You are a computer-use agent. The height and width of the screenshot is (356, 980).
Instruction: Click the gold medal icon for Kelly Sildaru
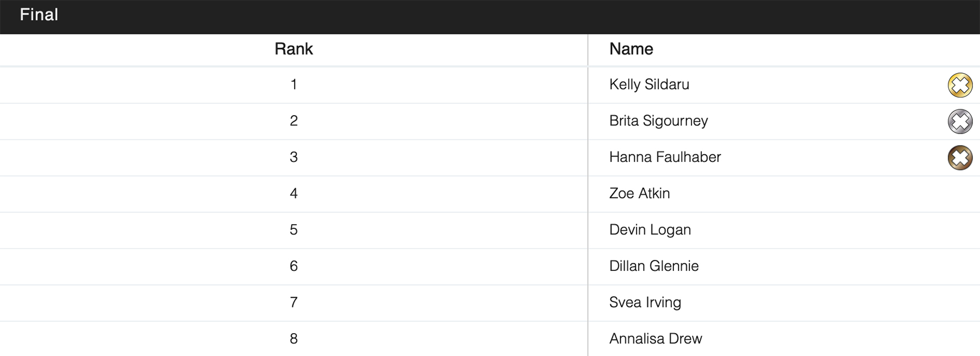tap(960, 85)
